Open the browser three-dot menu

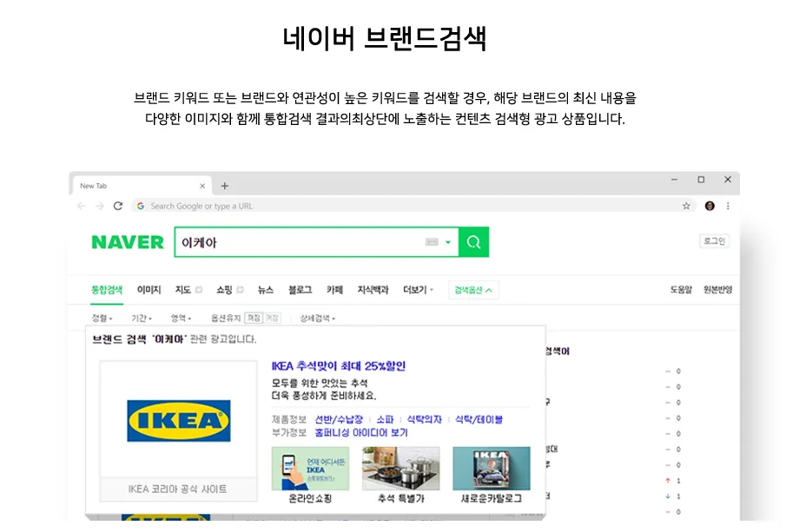click(x=728, y=206)
